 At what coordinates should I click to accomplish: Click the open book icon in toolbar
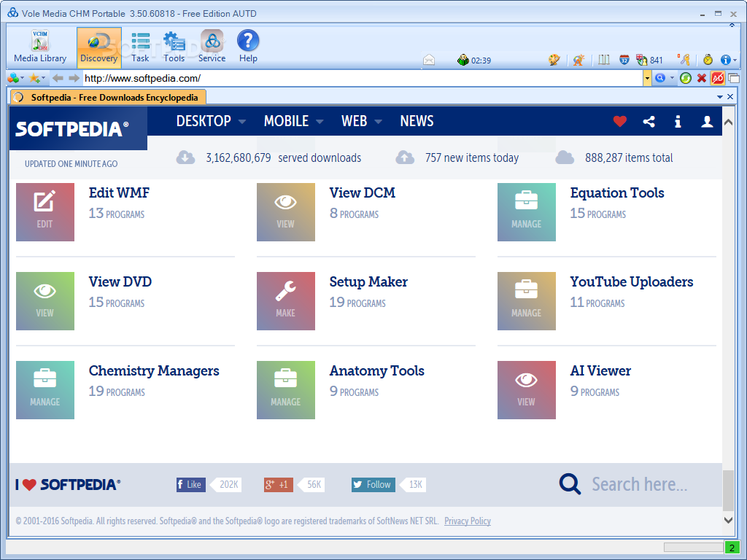[x=604, y=60]
